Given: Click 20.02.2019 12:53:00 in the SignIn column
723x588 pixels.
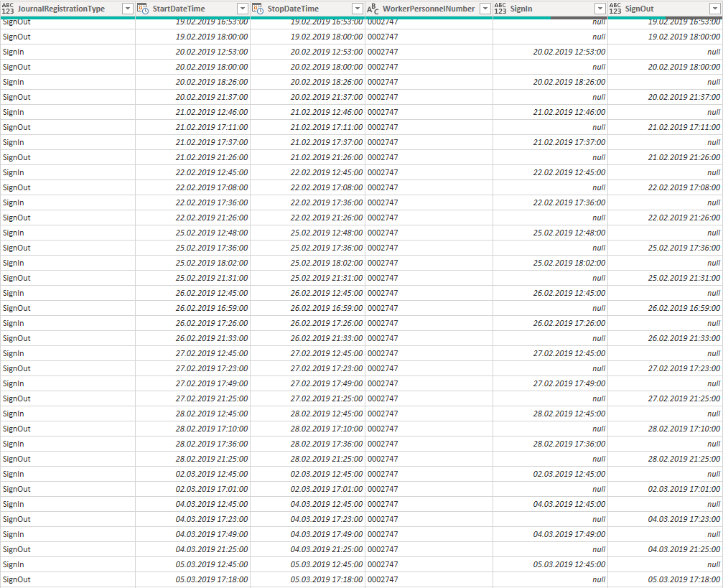Looking at the screenshot, I should pyautogui.click(x=569, y=52).
